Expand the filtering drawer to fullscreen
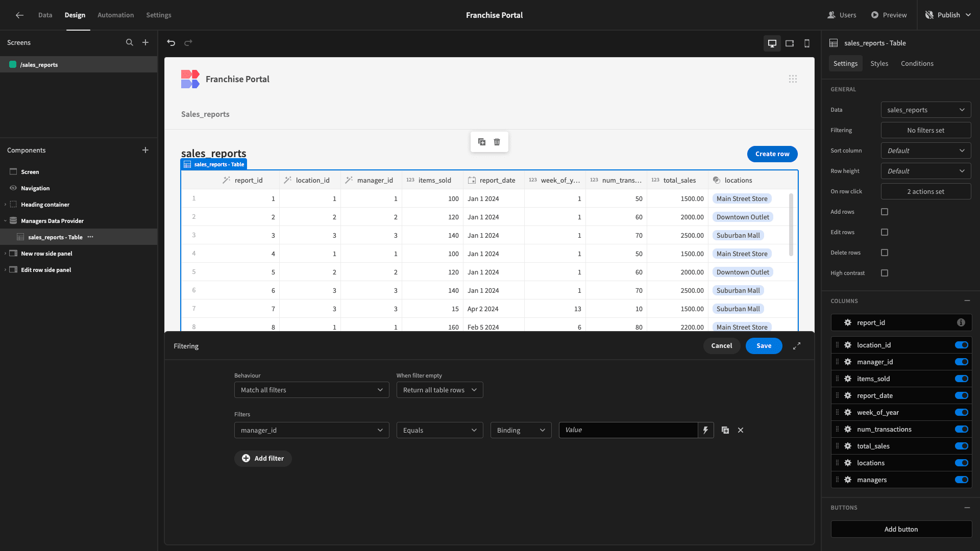The width and height of the screenshot is (980, 551). coord(797,346)
